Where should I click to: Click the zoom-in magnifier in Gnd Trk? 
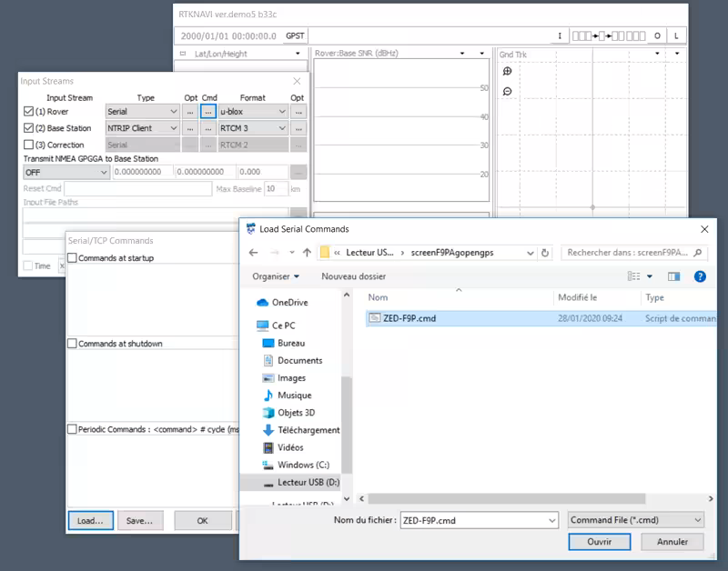coord(507,72)
